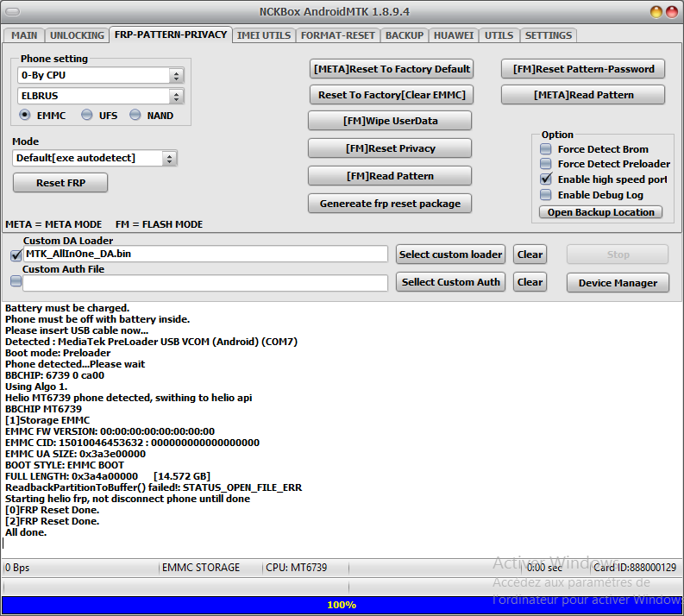The height and width of the screenshot is (616, 684).
Task: Open the BACKUP tab
Action: (405, 35)
